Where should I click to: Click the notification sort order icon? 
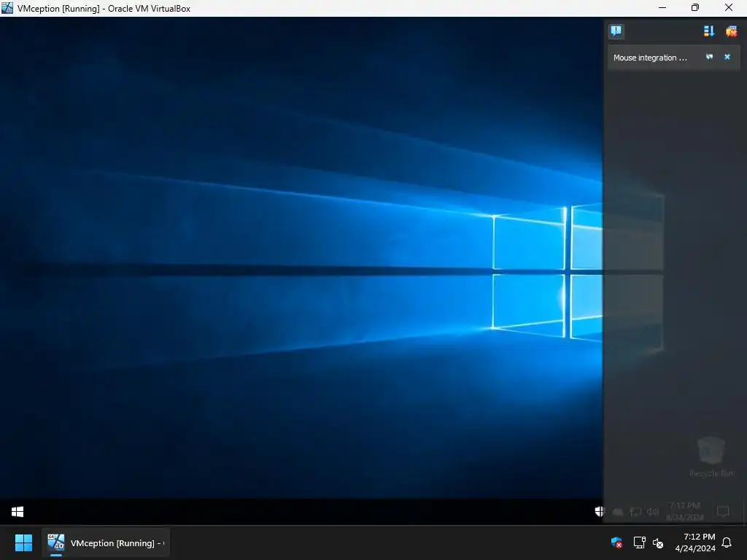click(x=709, y=31)
